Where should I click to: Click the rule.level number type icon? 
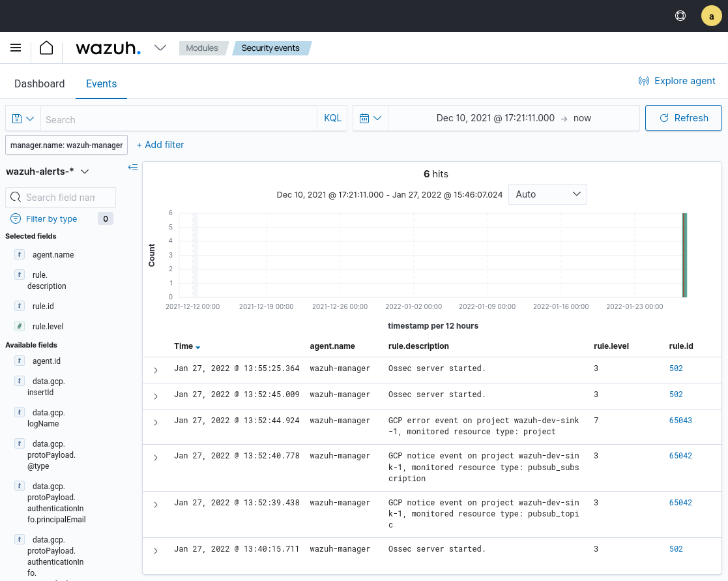pyautogui.click(x=19, y=326)
